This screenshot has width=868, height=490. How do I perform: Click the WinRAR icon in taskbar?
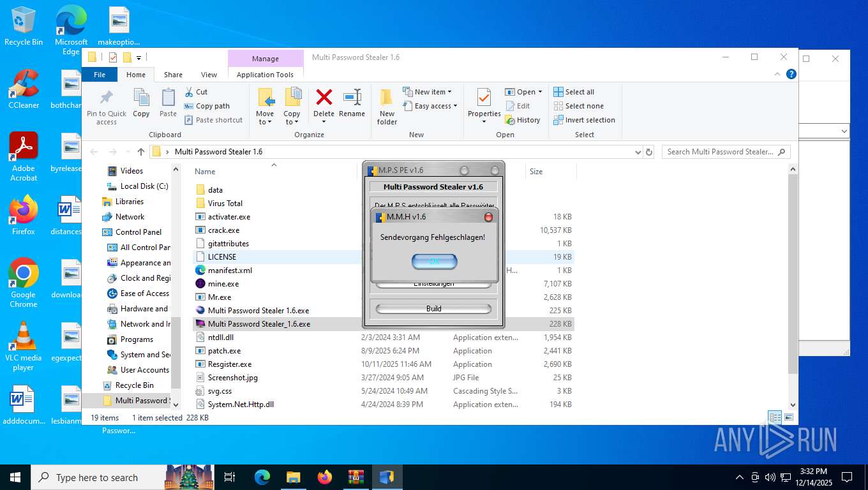click(x=355, y=477)
